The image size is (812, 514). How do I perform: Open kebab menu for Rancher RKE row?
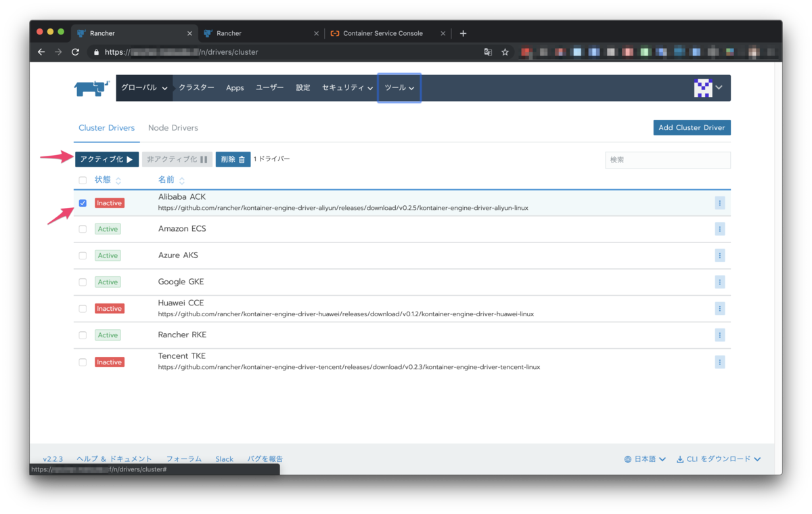pyautogui.click(x=719, y=335)
